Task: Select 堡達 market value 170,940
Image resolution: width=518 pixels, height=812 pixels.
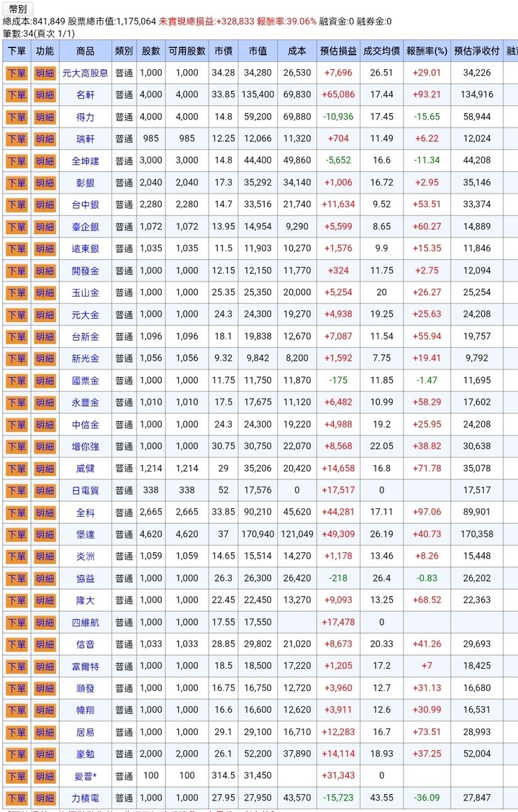Action: click(x=258, y=534)
